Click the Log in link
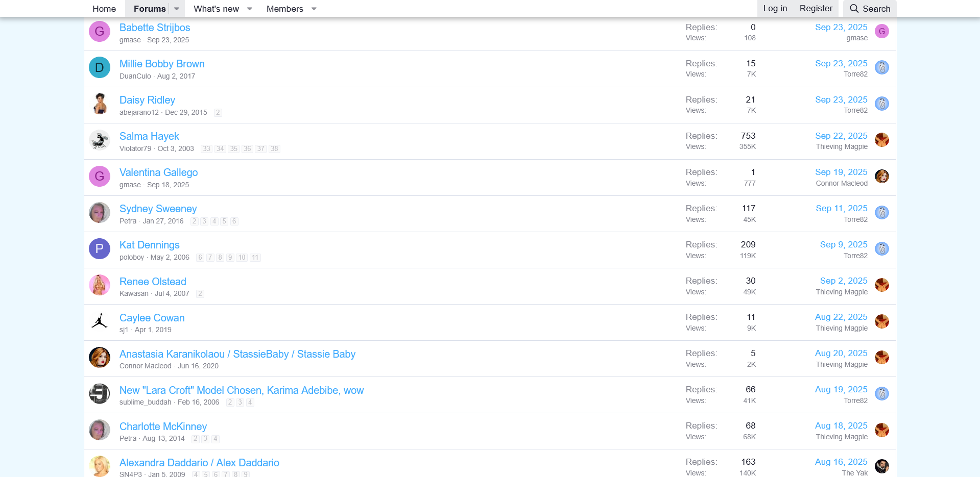The image size is (980, 477). [x=775, y=8]
